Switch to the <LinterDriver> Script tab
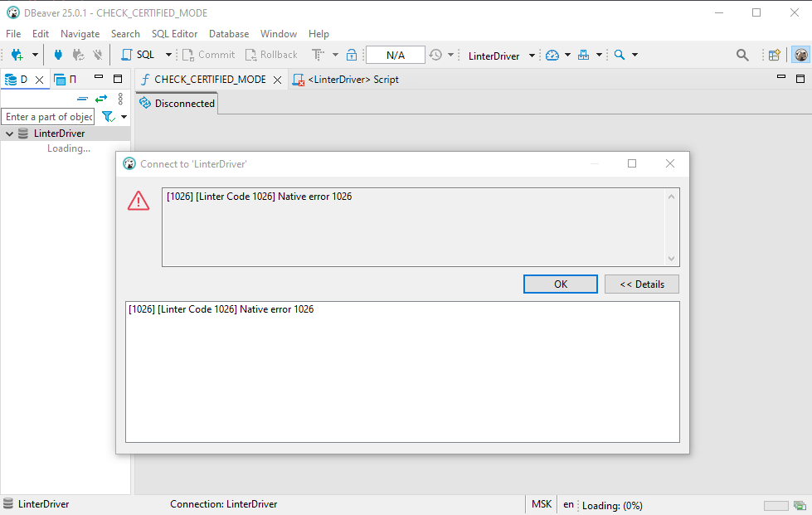Image resolution: width=812 pixels, height=515 pixels. 352,80
